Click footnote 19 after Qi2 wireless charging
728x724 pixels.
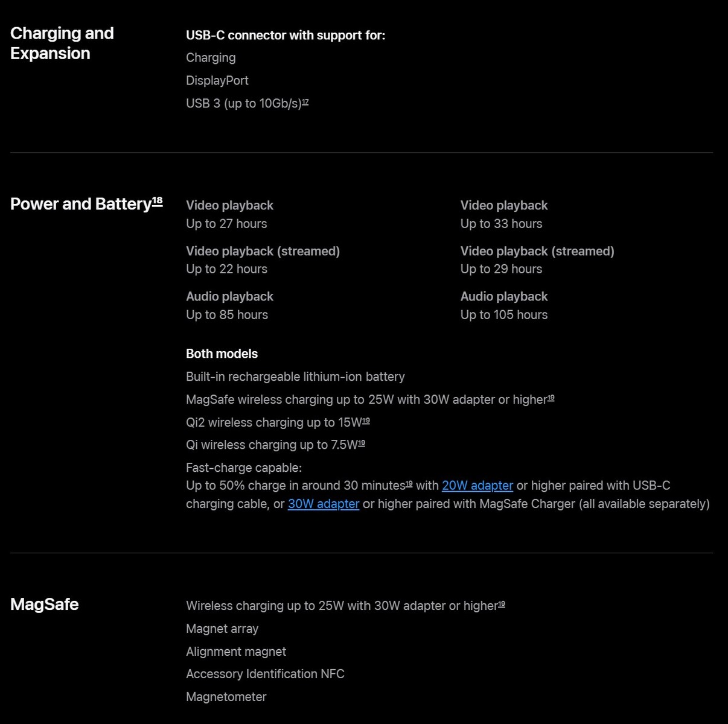pyautogui.click(x=366, y=421)
